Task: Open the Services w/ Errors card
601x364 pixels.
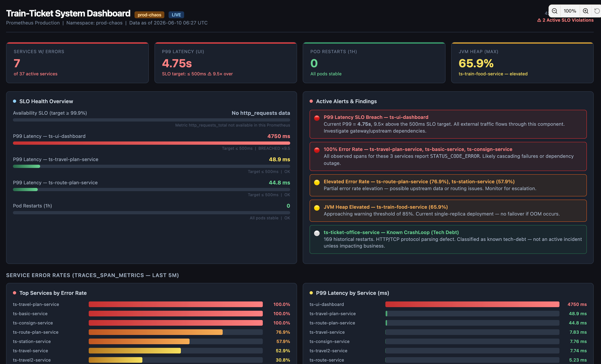Action: pyautogui.click(x=77, y=63)
